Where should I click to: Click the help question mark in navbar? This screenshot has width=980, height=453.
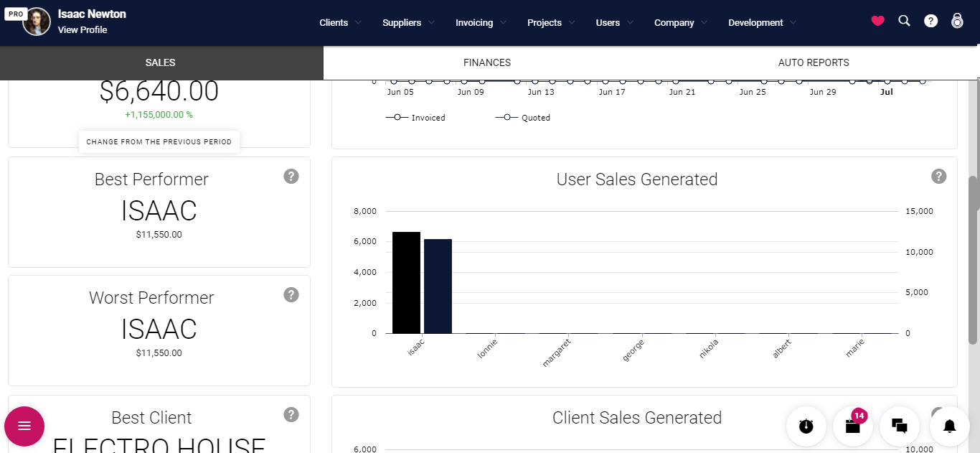pyautogui.click(x=930, y=22)
